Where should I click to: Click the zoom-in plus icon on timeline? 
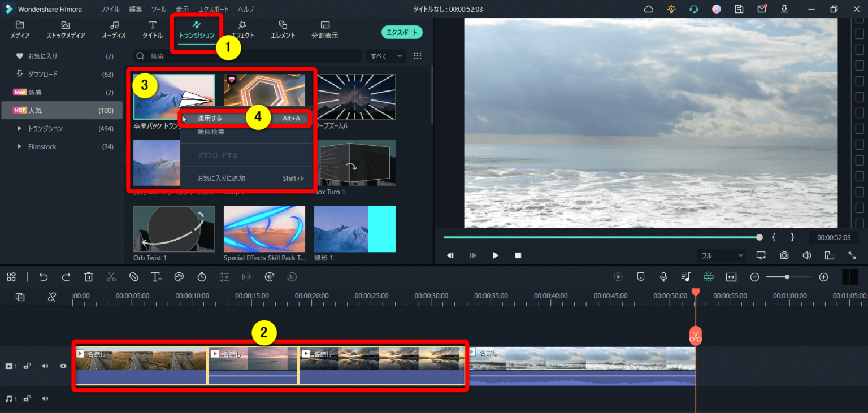pyautogui.click(x=823, y=277)
